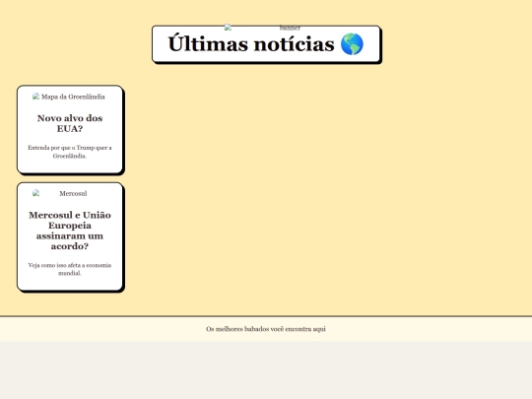
Task: Click the globe emoji in the header
Action: tap(352, 44)
